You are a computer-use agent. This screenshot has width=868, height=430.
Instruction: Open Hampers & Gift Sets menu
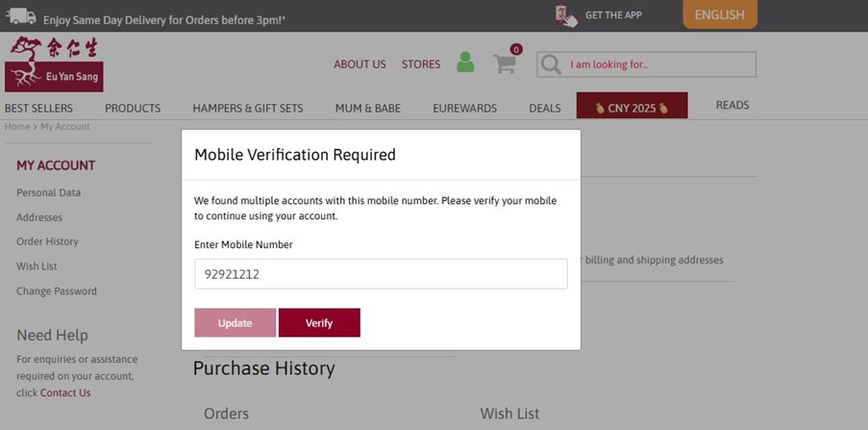pos(247,108)
